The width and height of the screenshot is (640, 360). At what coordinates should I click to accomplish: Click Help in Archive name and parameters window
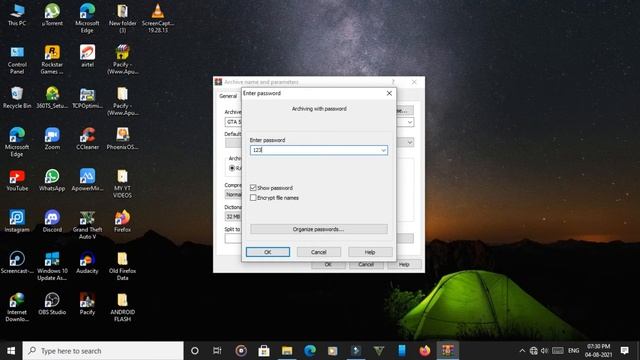coord(404,265)
